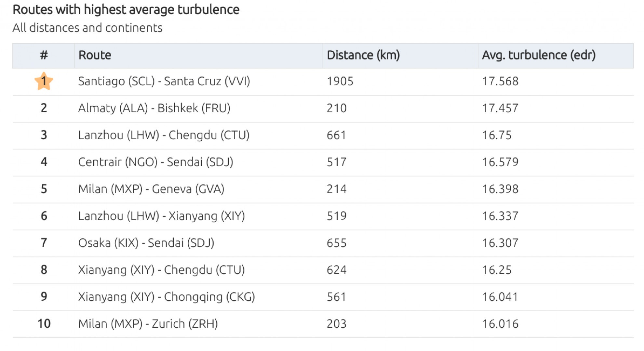Select Lanzhou (LHW) - Chengdu (CTU) route
This screenshot has width=644, height=351.
pos(164,135)
